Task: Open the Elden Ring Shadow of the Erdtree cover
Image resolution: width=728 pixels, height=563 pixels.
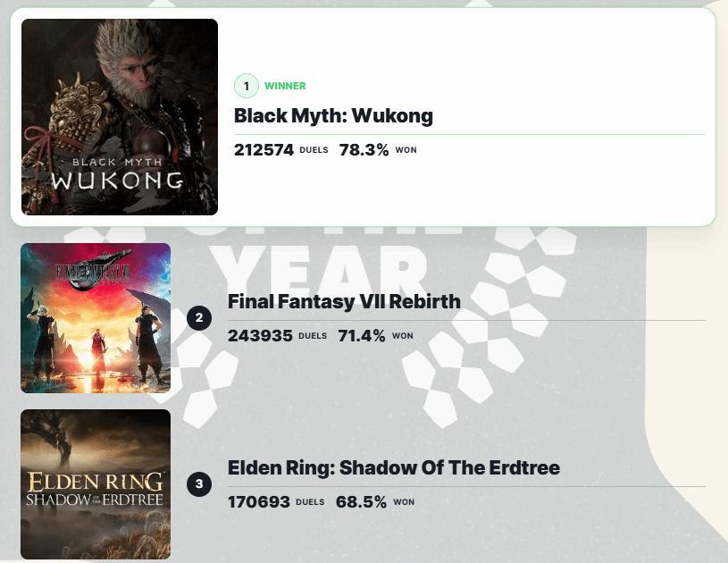Action: click(96, 484)
